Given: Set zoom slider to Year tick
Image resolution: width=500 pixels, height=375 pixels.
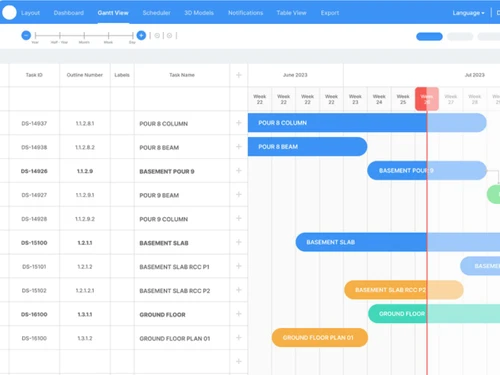Looking at the screenshot, I should click(x=35, y=35).
